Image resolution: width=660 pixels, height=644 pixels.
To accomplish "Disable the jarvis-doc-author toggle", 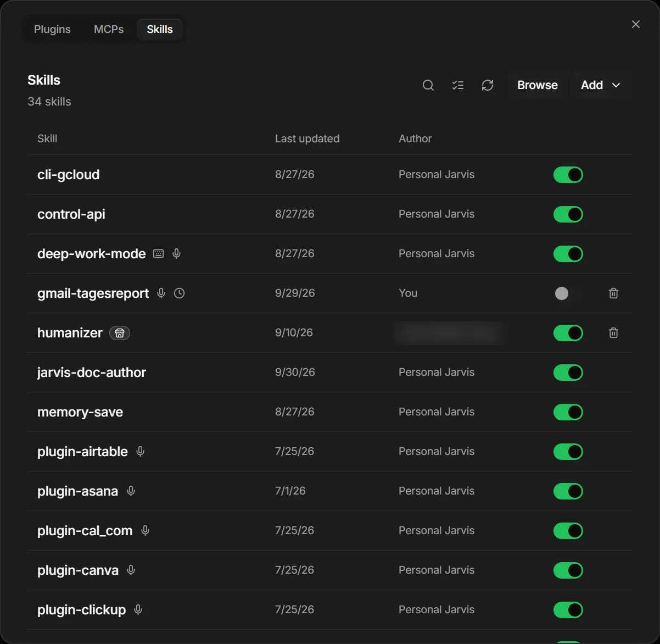I will tap(568, 373).
